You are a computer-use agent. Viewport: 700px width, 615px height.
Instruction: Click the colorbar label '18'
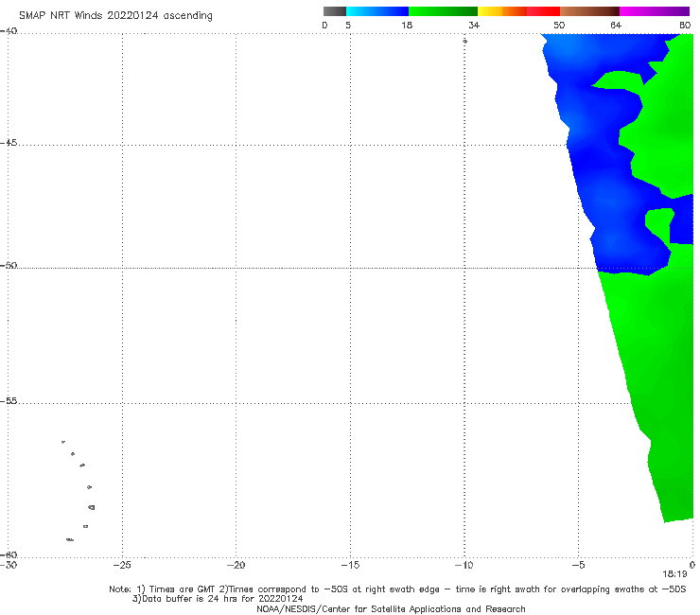point(407,25)
